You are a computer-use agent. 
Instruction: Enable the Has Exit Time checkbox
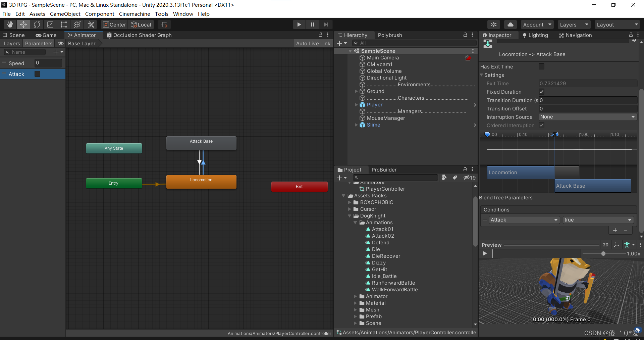pyautogui.click(x=542, y=66)
